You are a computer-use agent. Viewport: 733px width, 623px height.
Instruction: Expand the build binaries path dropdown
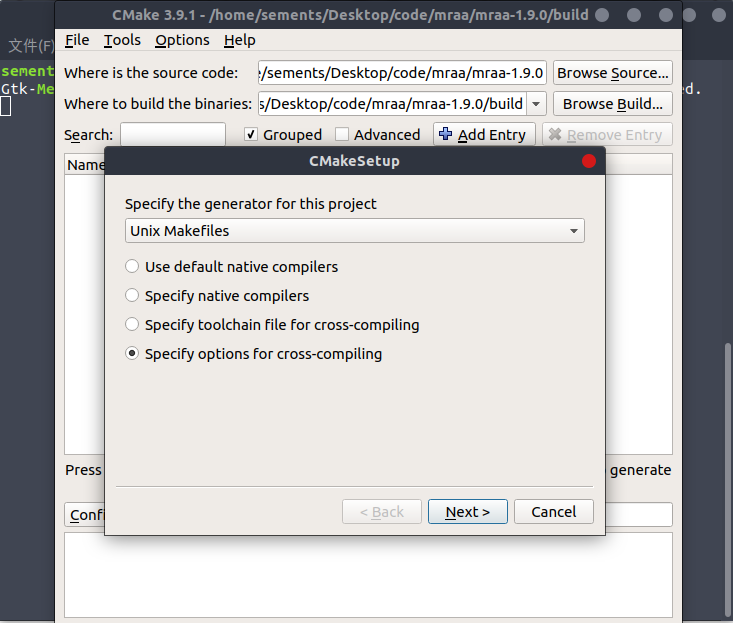pyautogui.click(x=536, y=104)
